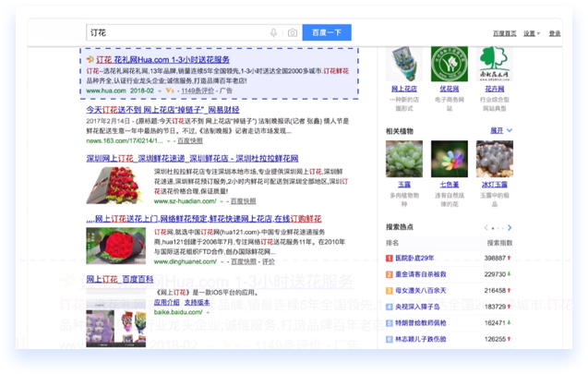Viewport: 588px width, 374px height.
Task: Open the 设置 settings dropdown
Action: click(x=531, y=33)
